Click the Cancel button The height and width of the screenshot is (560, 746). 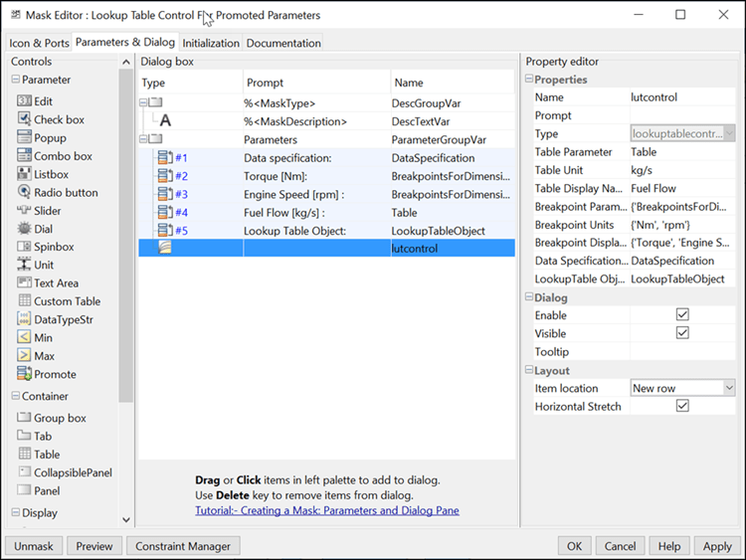click(x=620, y=546)
